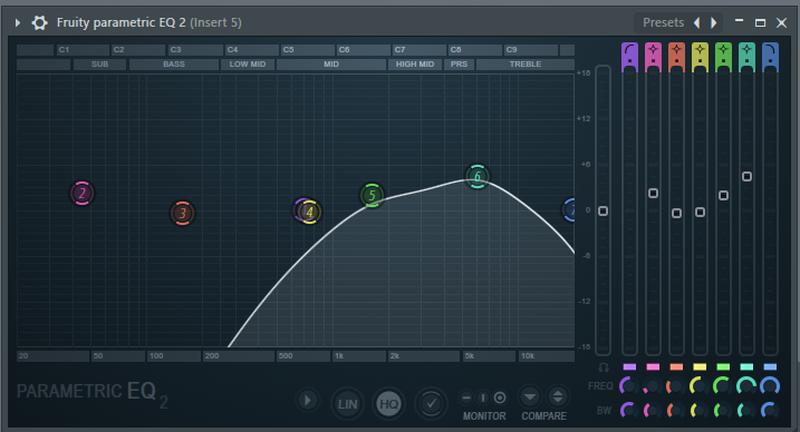
Task: Select band 2 pink node
Action: [82, 193]
